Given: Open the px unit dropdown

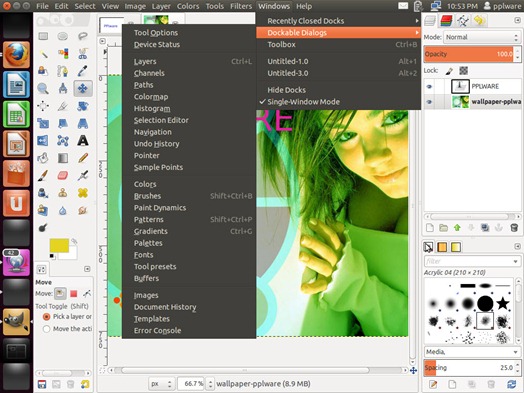Looking at the screenshot, I should click(161, 384).
